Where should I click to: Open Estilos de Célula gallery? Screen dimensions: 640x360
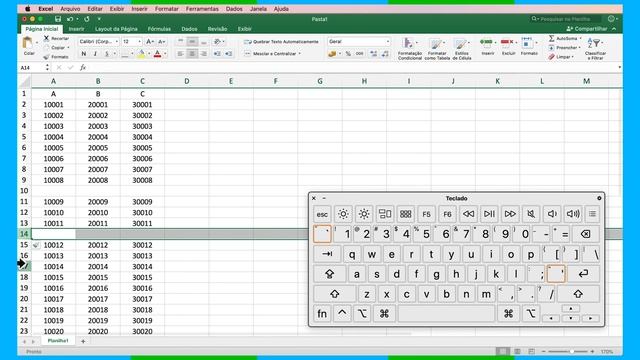tap(462, 49)
